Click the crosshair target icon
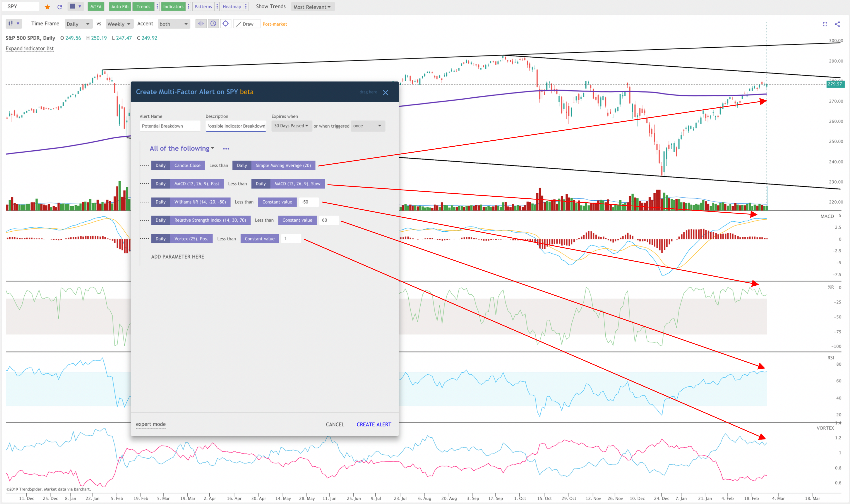 [225, 24]
